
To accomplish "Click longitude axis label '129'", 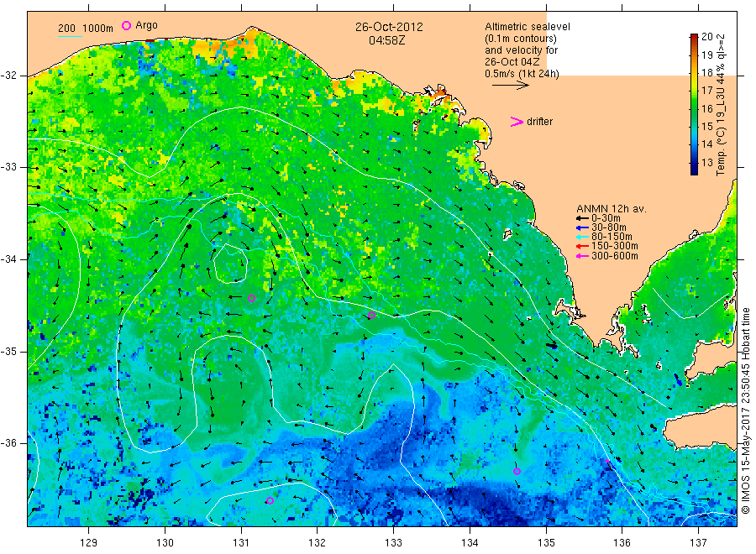I will click(89, 543).
